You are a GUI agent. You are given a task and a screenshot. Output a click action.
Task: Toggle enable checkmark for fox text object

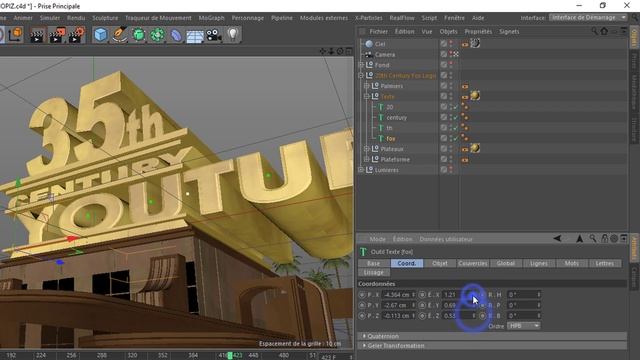click(x=456, y=139)
